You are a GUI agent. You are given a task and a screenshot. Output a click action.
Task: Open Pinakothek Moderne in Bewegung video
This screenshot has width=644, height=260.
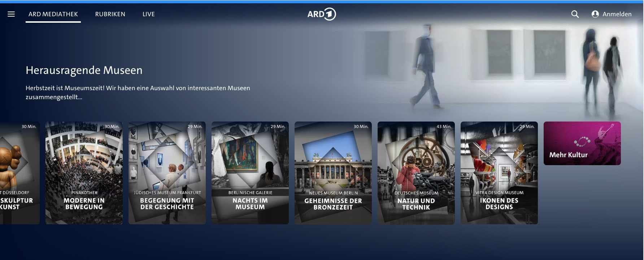[x=84, y=173]
